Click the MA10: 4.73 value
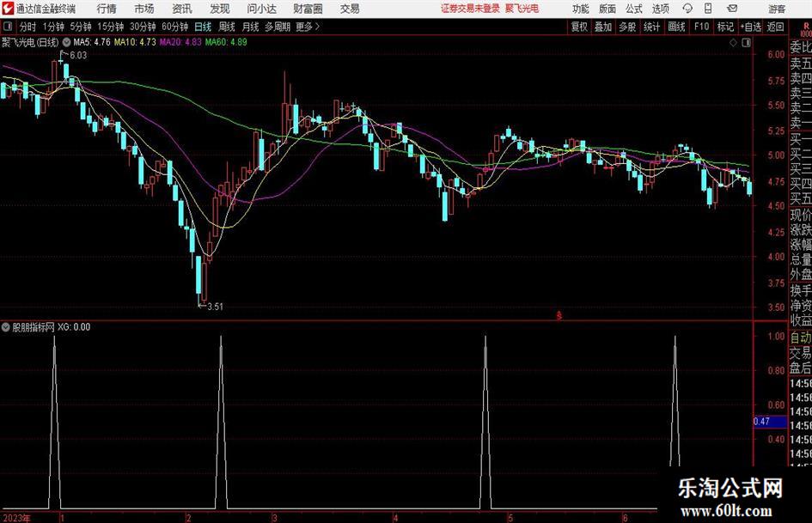The height and width of the screenshot is (523, 812). point(135,42)
